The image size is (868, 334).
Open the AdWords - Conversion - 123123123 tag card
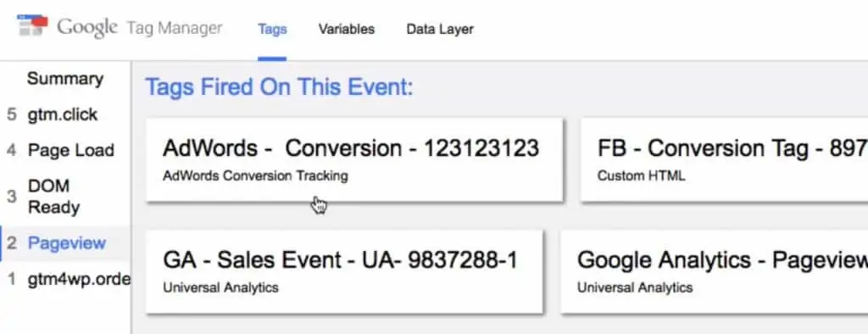354,159
